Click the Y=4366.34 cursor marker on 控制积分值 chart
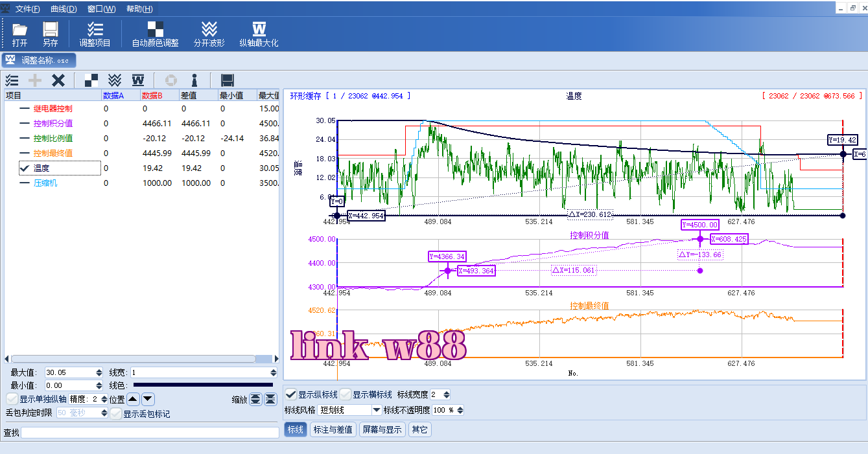The image size is (868, 454). coord(447,257)
